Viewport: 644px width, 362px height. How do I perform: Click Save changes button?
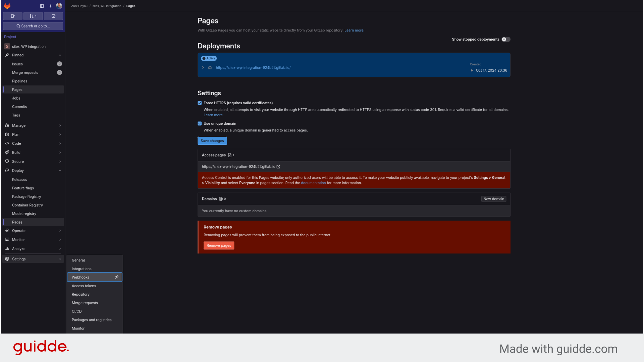point(212,141)
